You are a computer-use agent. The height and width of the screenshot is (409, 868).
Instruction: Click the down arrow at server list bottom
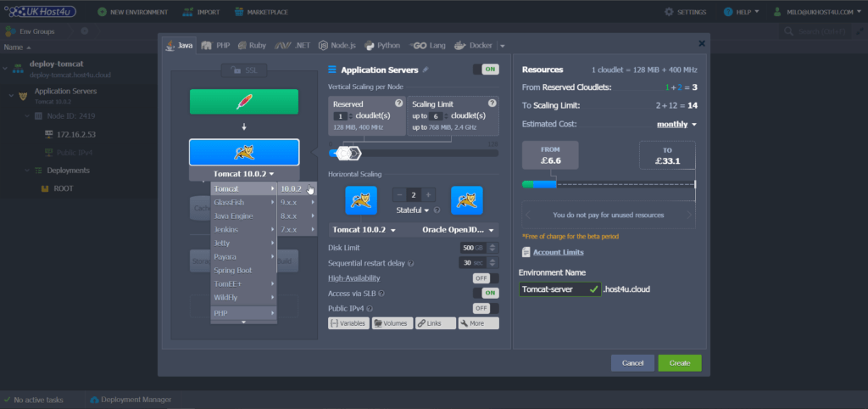tap(243, 322)
